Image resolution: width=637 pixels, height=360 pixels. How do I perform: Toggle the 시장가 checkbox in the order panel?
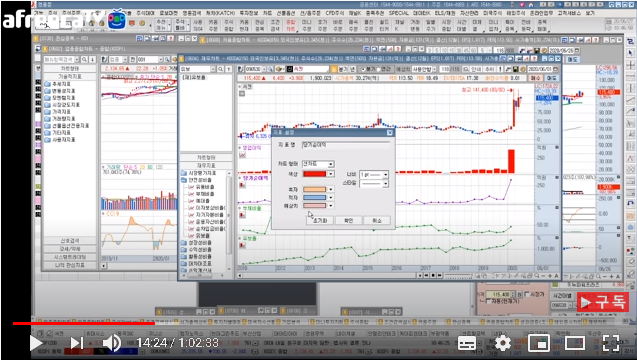pyautogui.click(x=534, y=294)
